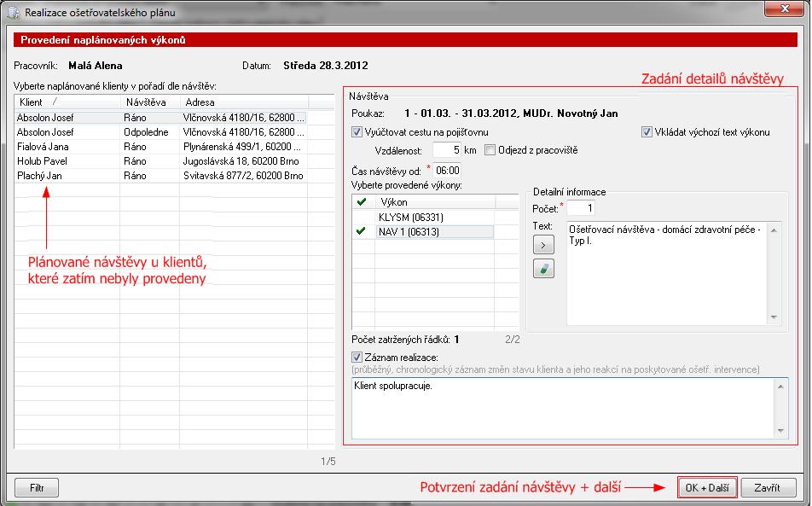The width and height of the screenshot is (812, 506).
Task: Click address Svitavská 877/2, 60200 Brno
Action: coord(243,176)
